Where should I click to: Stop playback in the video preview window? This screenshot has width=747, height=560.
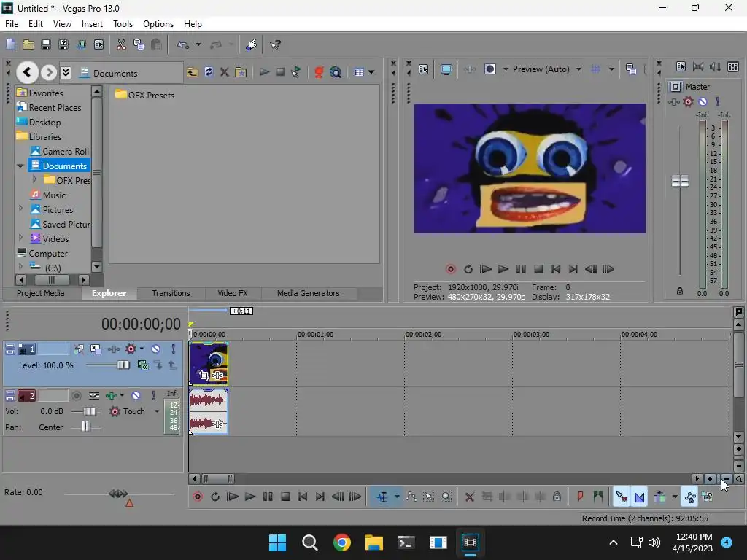pyautogui.click(x=538, y=269)
